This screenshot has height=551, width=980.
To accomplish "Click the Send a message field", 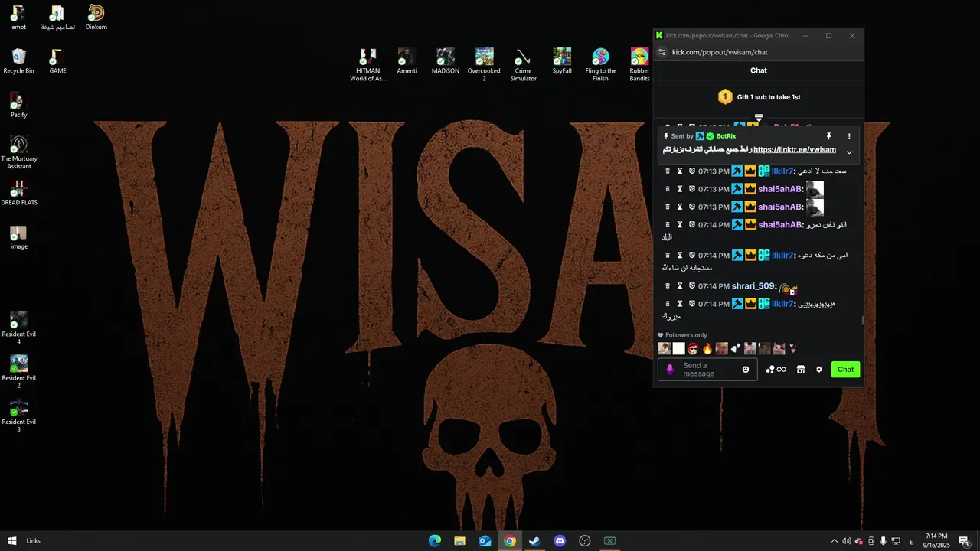I will [x=708, y=370].
